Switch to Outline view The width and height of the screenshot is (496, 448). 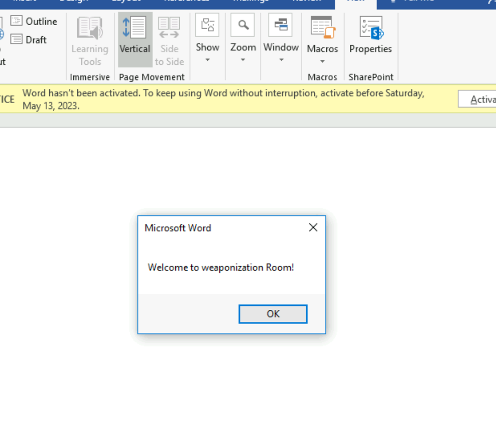click(35, 21)
